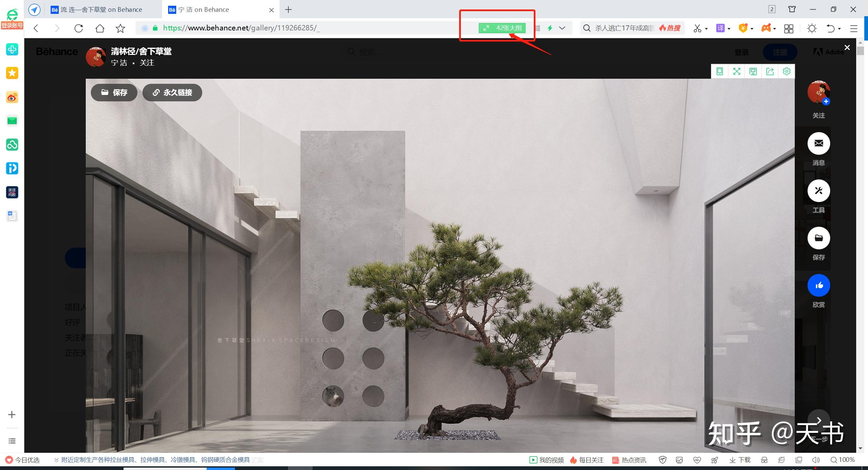
Task: Click the save-image icon in image toolbar
Action: pos(753,71)
